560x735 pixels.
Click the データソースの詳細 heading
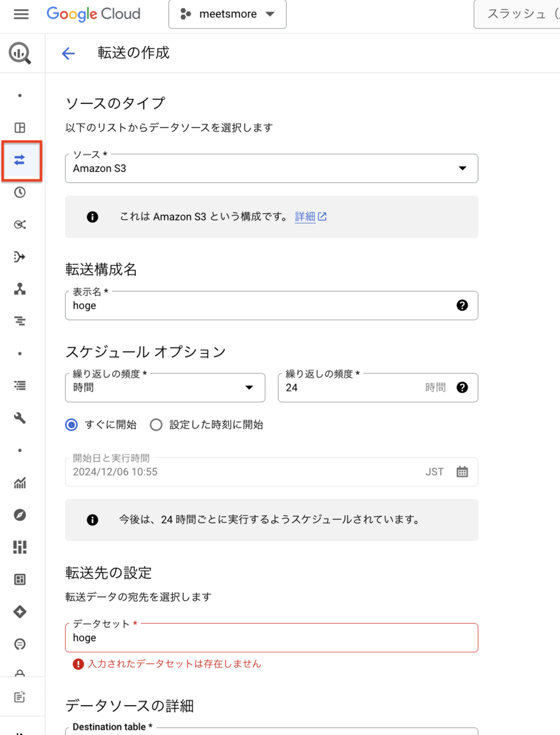(130, 706)
